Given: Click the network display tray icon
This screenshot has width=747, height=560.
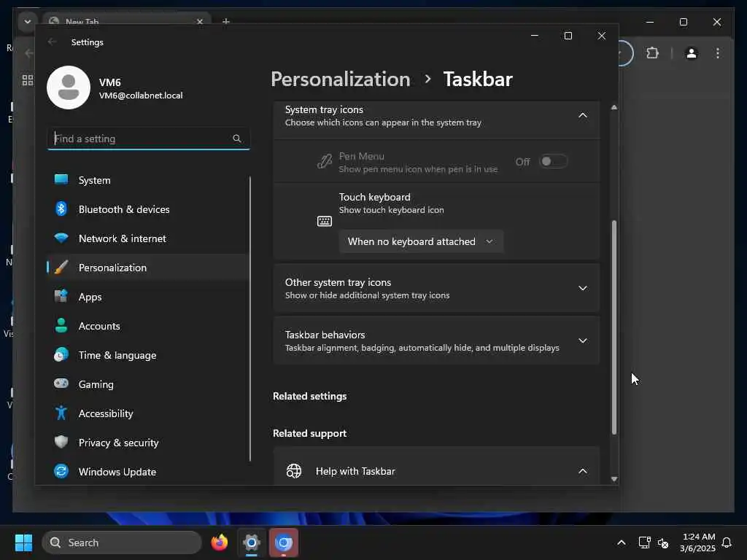Looking at the screenshot, I should (x=644, y=542).
